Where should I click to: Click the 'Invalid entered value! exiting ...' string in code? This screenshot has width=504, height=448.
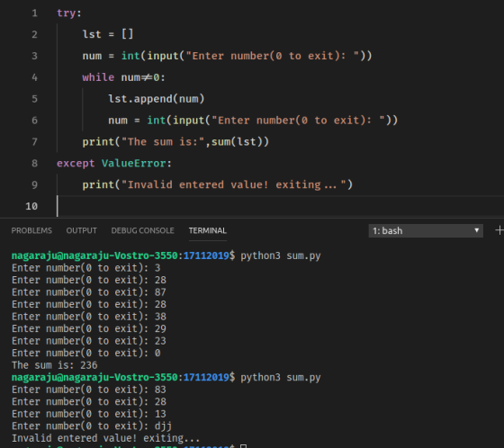point(234,184)
